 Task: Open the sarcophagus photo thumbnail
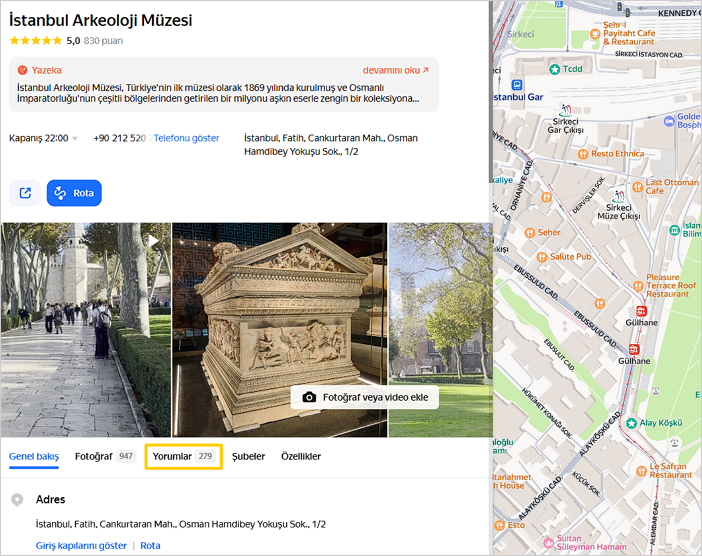[x=280, y=329]
